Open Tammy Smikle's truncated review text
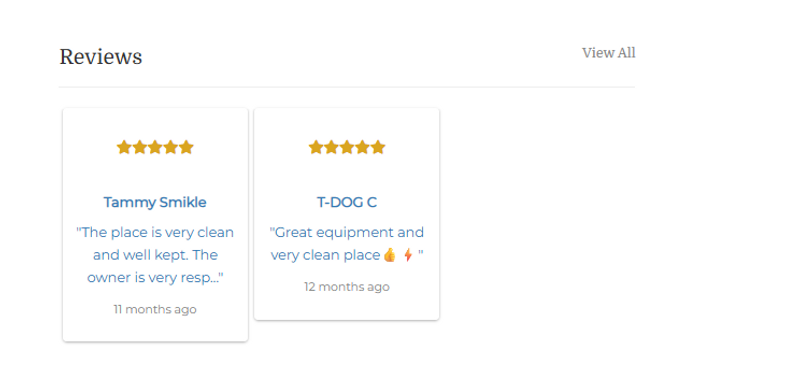The height and width of the screenshot is (377, 800). (x=155, y=255)
